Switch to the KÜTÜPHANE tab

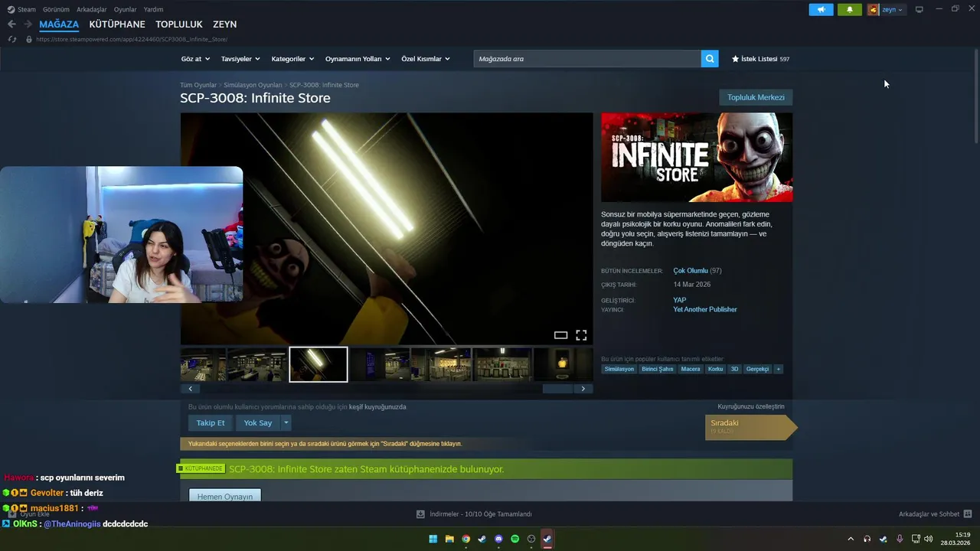click(x=117, y=24)
